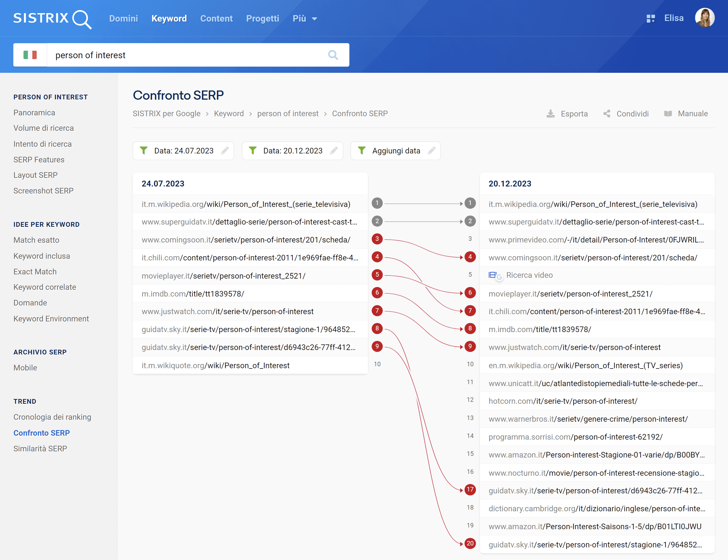
Task: Open Mobile under Archivio SERP
Action: (x=25, y=368)
